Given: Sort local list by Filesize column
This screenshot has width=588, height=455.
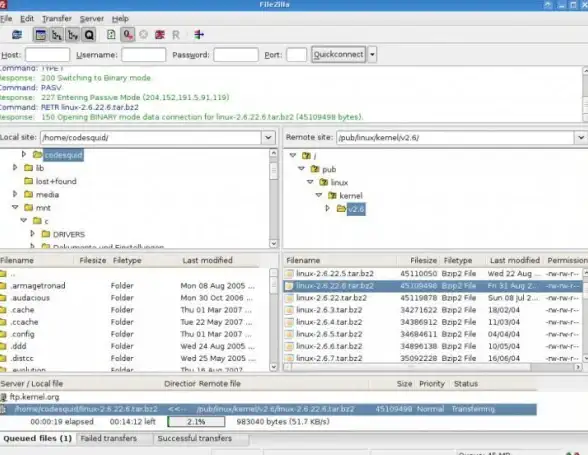Looking at the screenshot, I should (x=93, y=260).
